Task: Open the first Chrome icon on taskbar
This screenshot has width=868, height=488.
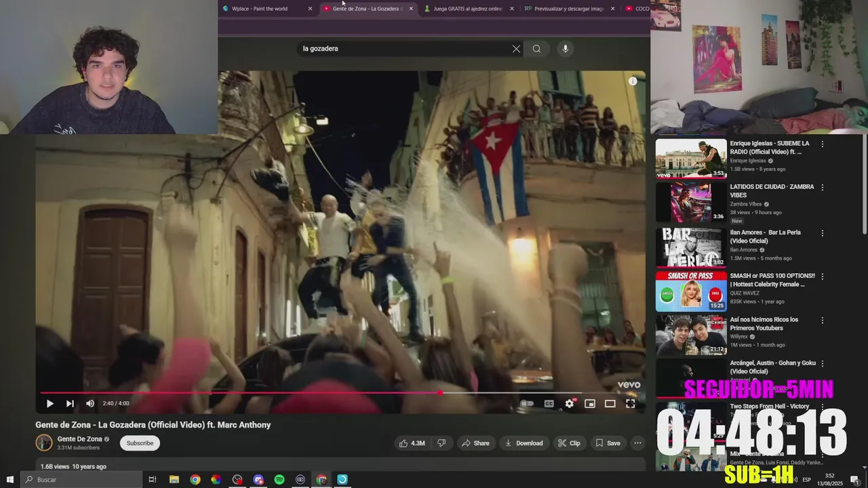Action: point(195,479)
